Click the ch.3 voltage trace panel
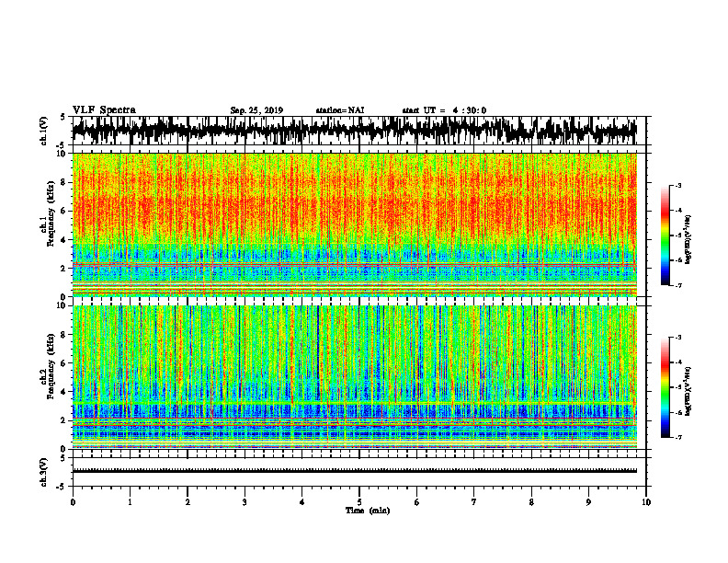Viewport: 728px width, 563px height. pos(358,472)
